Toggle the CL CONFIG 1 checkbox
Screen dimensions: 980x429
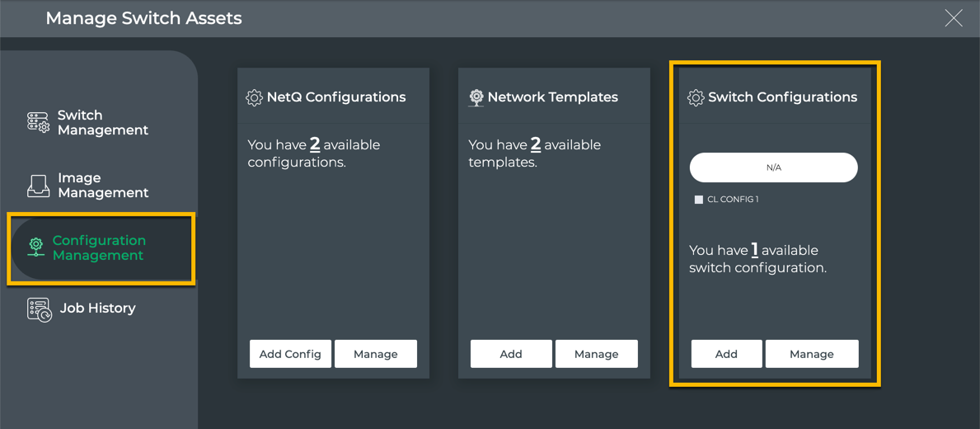699,200
